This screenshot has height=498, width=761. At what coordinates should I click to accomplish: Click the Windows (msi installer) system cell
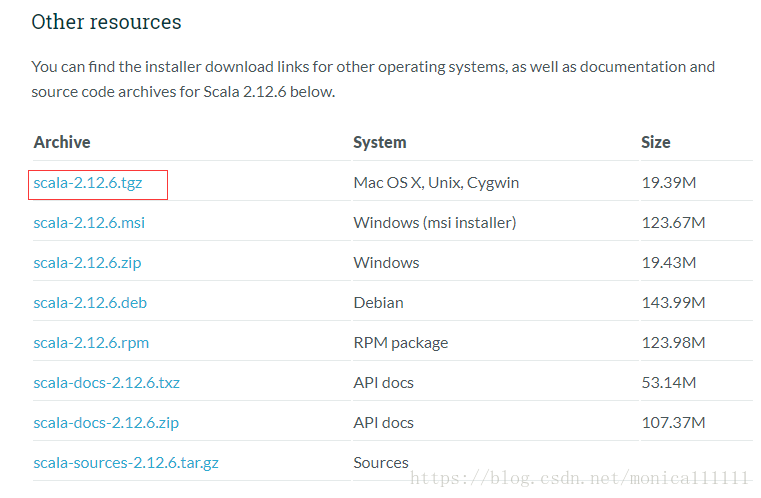pyautogui.click(x=435, y=223)
